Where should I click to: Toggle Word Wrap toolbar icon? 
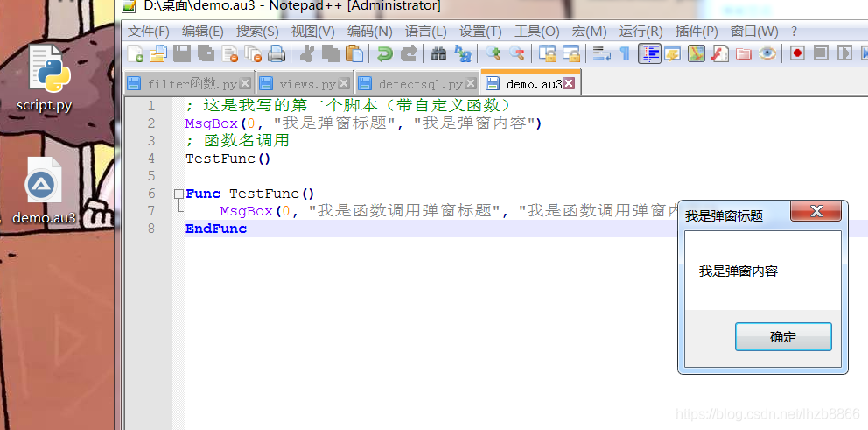(601, 53)
